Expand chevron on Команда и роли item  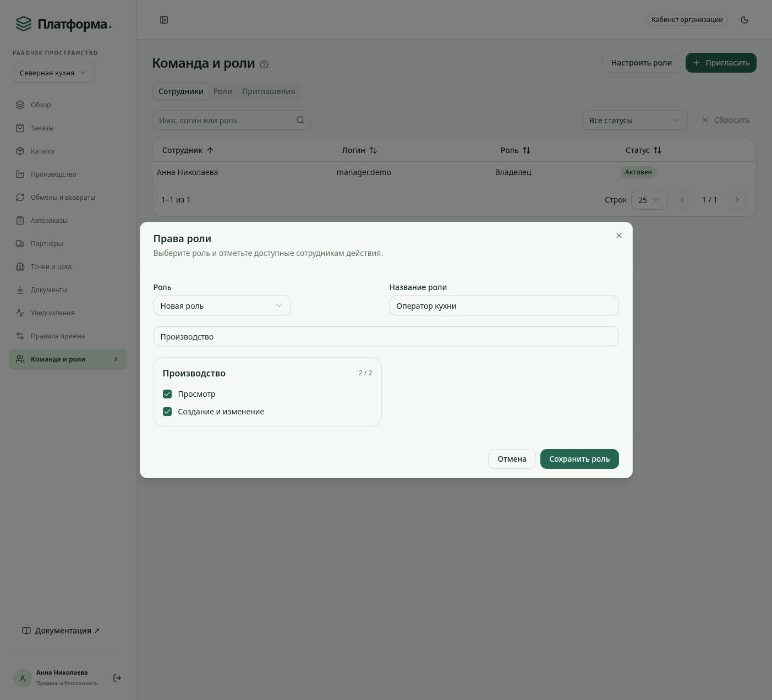click(x=116, y=359)
